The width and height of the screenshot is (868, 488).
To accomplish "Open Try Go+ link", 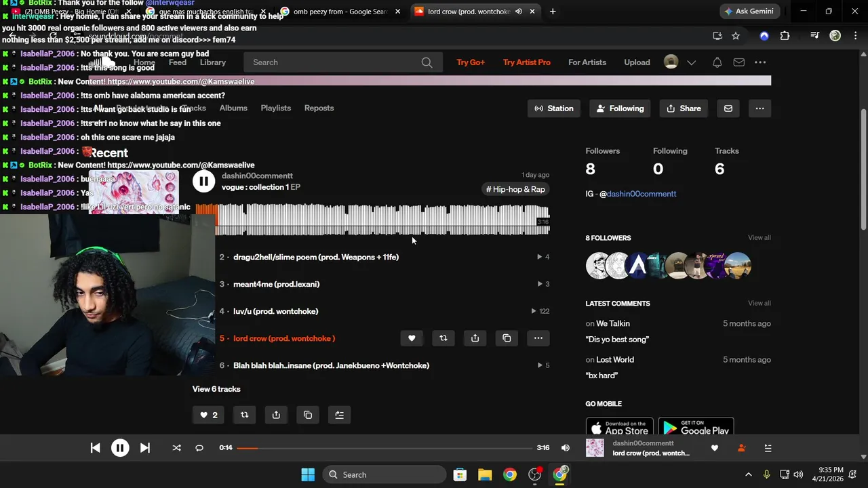I will tap(471, 62).
